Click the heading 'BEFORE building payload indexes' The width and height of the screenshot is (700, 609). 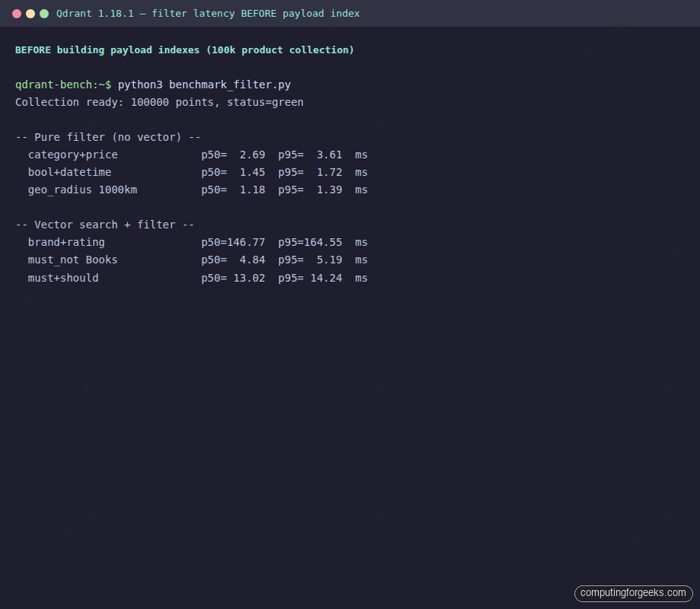pyautogui.click(x=107, y=50)
